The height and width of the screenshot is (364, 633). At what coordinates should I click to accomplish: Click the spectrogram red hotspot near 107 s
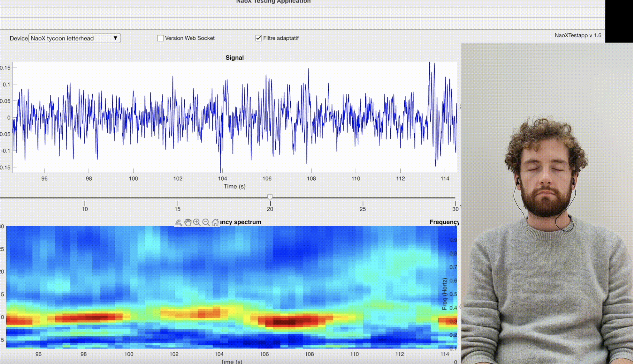coord(290,321)
